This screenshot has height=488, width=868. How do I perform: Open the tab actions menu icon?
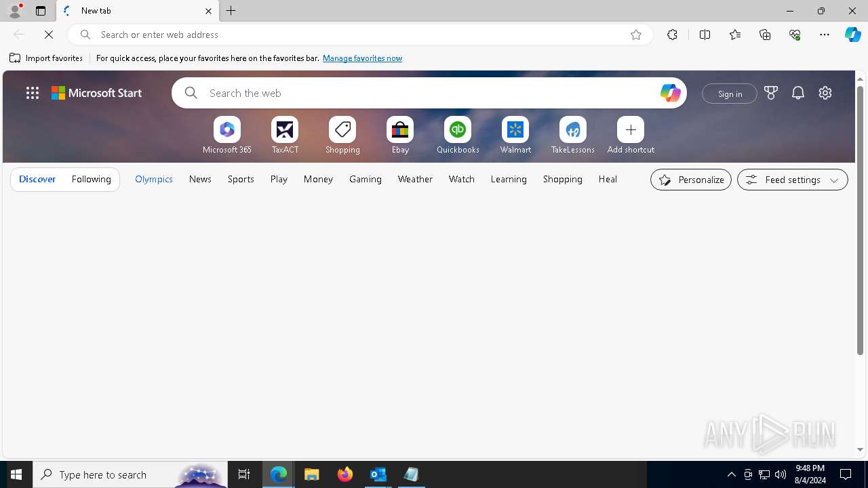point(41,11)
